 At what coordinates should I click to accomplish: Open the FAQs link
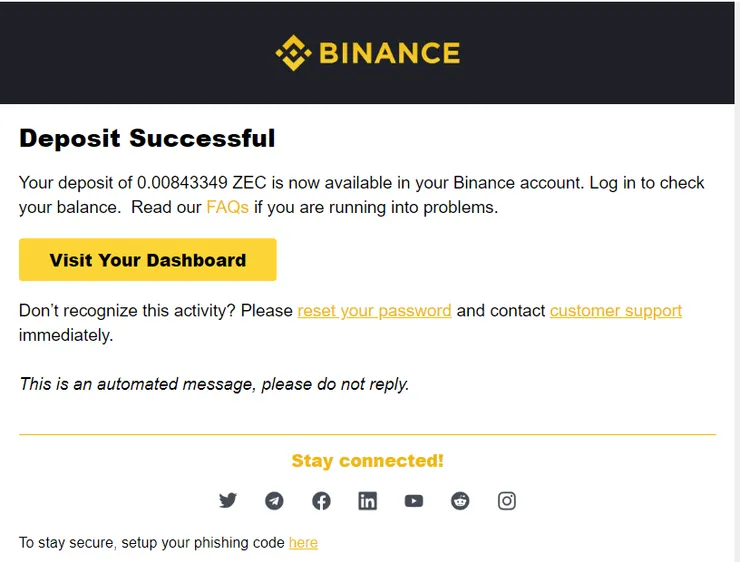227,208
